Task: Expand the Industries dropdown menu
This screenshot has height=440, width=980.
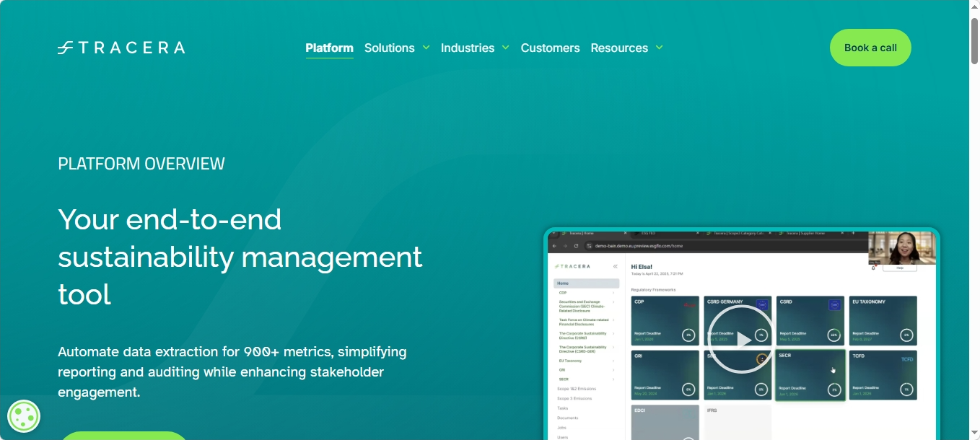Action: [x=475, y=48]
